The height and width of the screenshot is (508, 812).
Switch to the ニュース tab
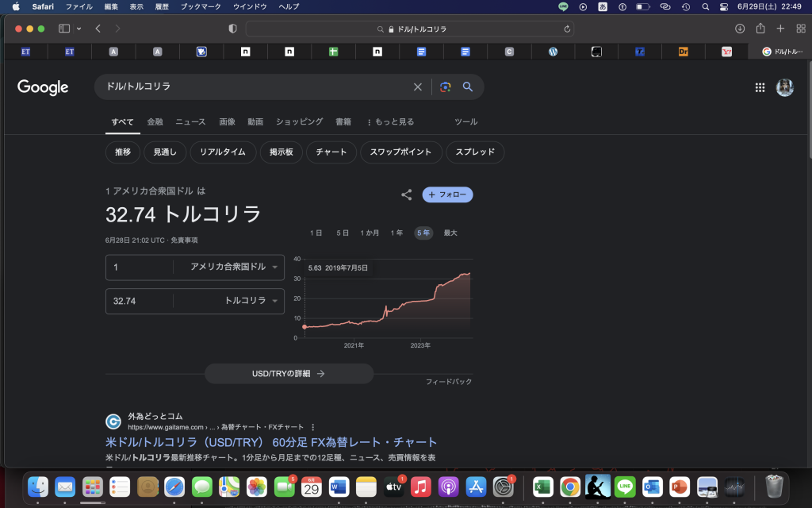190,121
